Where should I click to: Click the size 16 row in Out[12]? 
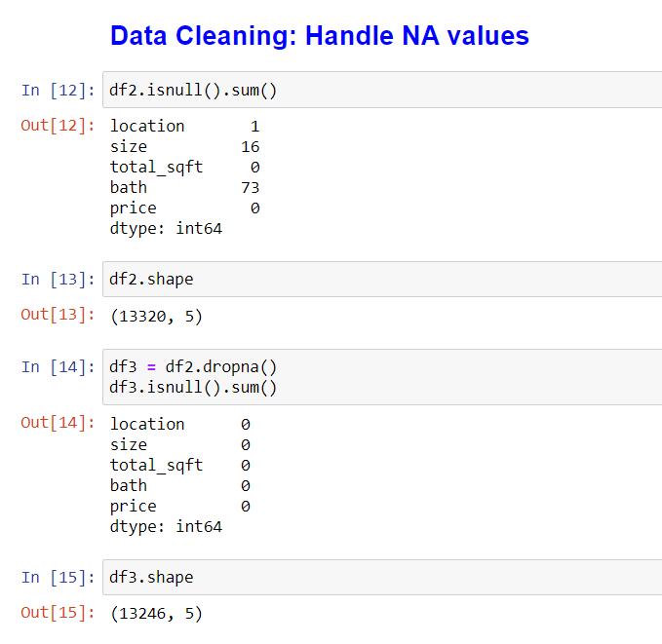pyautogui.click(x=185, y=147)
